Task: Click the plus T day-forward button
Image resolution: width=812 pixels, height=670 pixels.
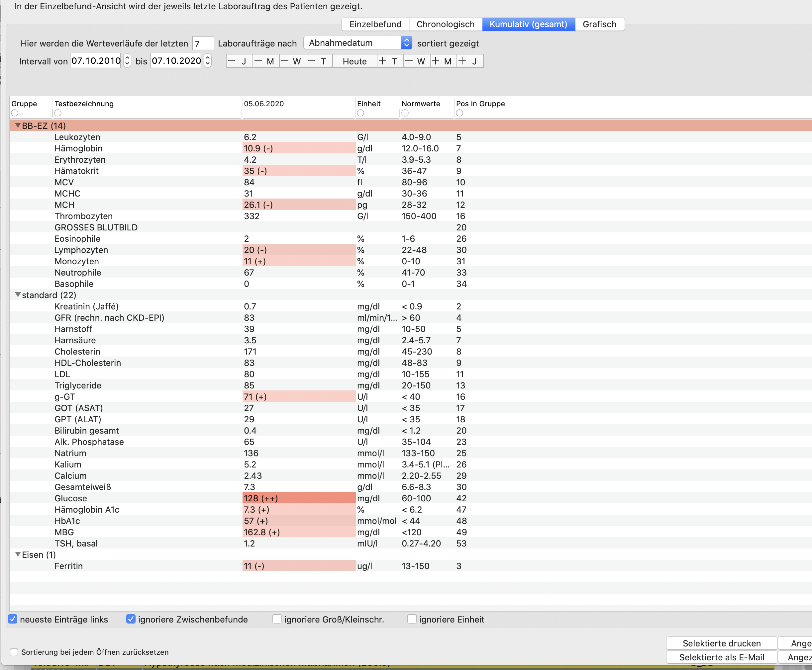Action: (x=390, y=61)
